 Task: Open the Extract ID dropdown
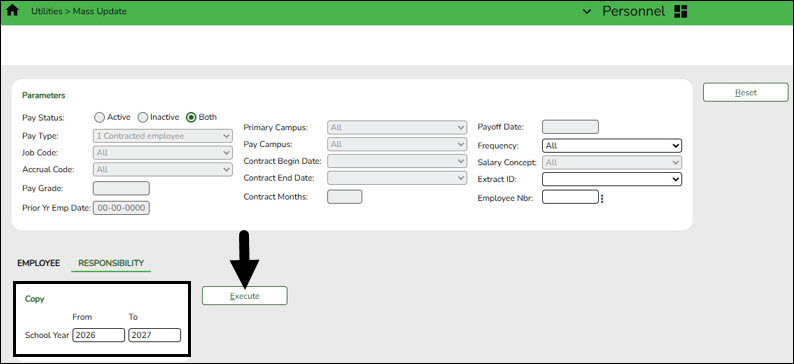pos(612,179)
